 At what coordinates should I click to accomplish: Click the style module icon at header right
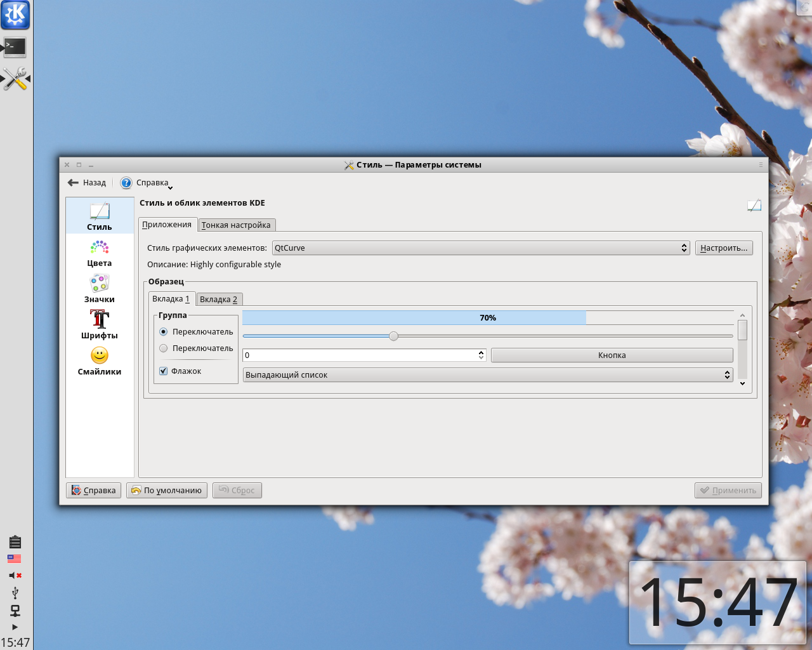coord(754,205)
